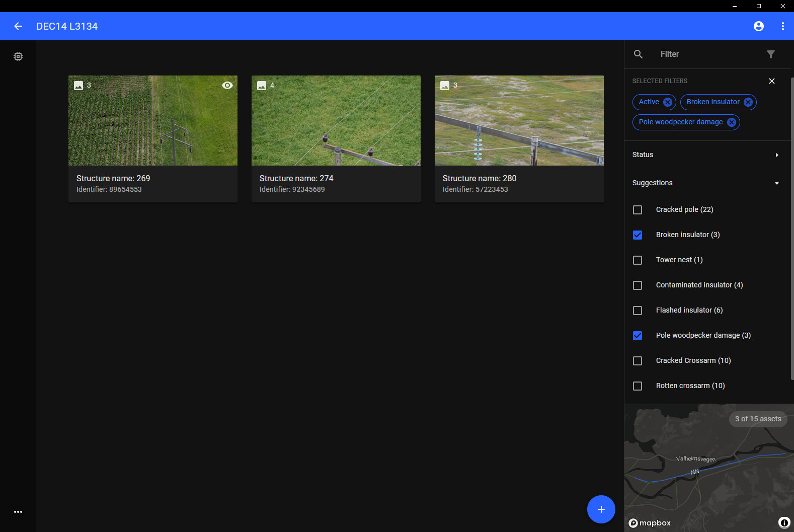Open the horizontal three-dot sidebar menu
The width and height of the screenshot is (794, 532).
coord(18,512)
